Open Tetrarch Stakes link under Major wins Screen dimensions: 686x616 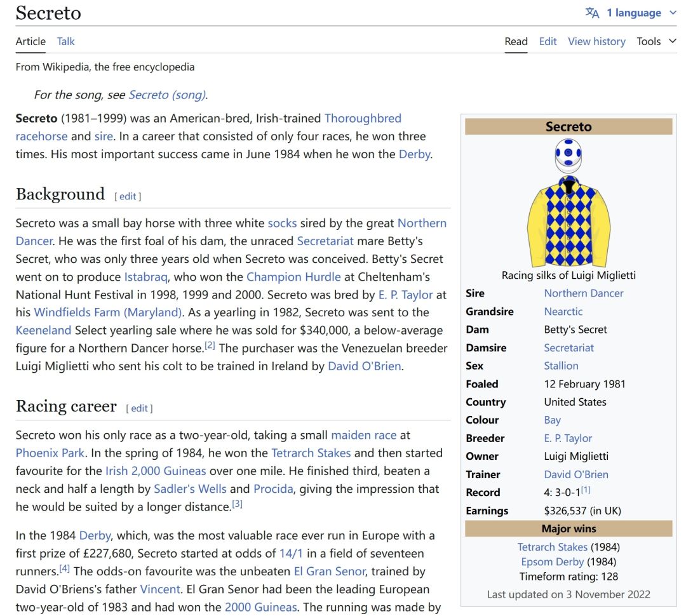(x=553, y=547)
